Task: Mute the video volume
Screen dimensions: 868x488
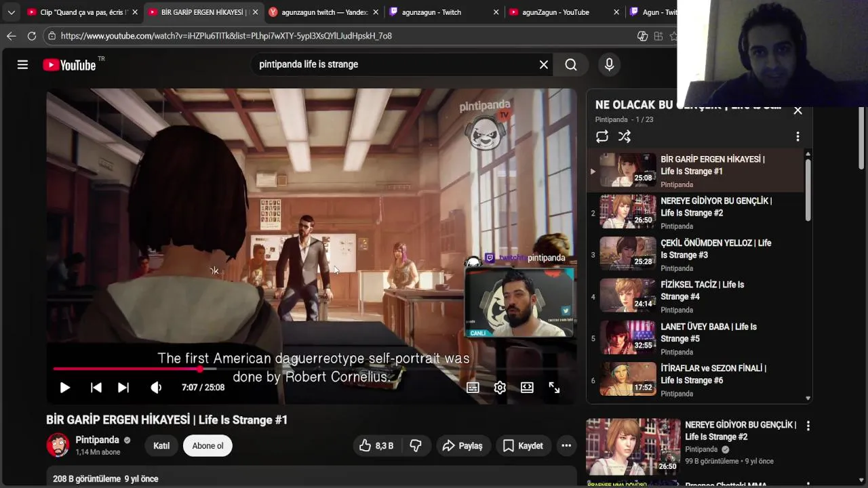Action: [156, 388]
